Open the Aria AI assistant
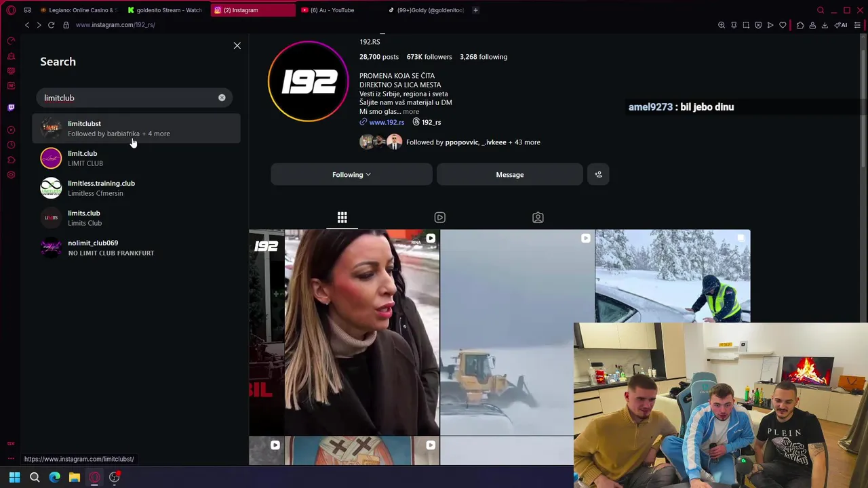 (841, 25)
